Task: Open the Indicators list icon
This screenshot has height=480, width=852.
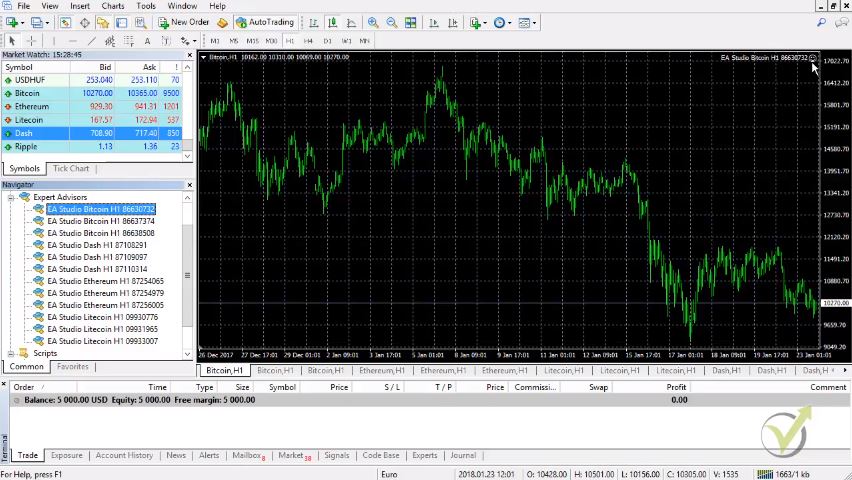Action: pyautogui.click(x=475, y=23)
